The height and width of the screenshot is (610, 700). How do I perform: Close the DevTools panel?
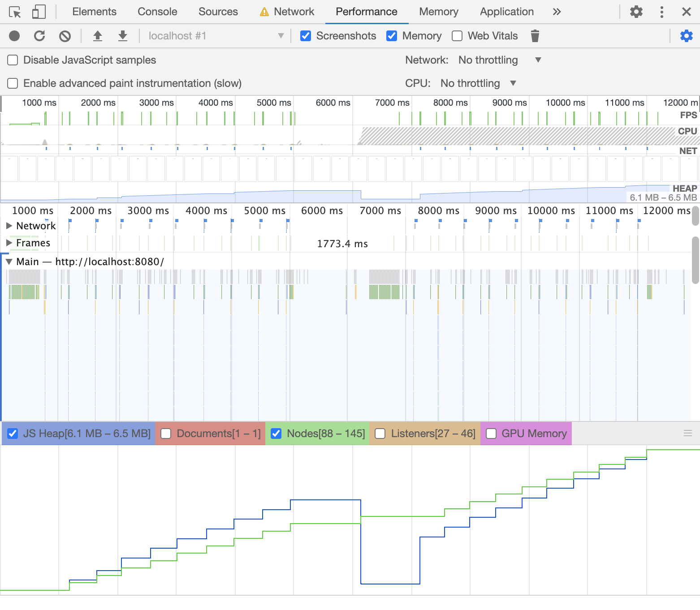point(687,12)
